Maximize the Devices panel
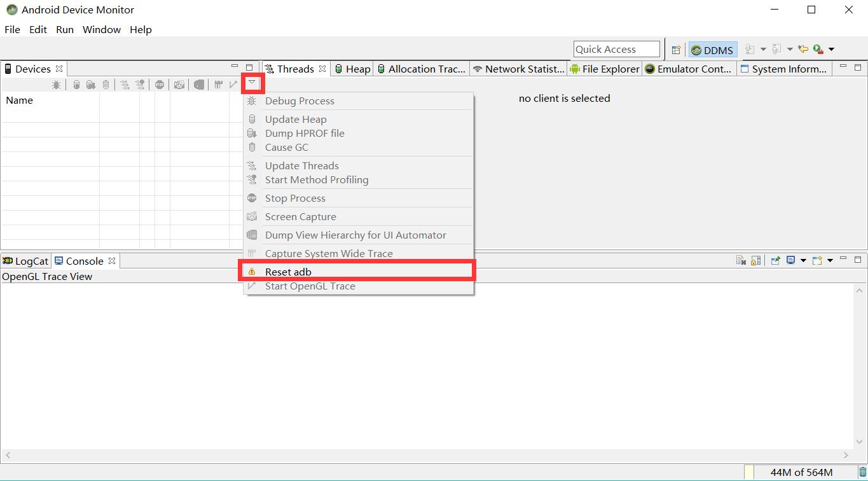The image size is (868, 481). pos(249,67)
